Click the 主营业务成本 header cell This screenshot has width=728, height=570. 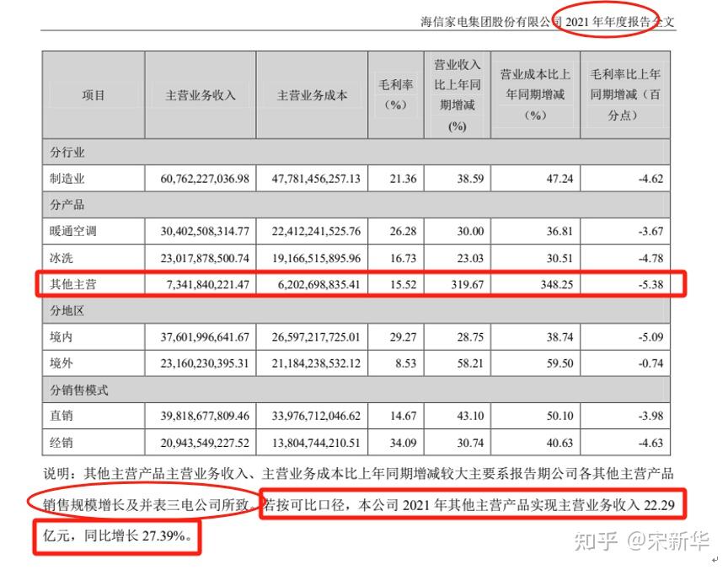pyautogui.click(x=312, y=94)
